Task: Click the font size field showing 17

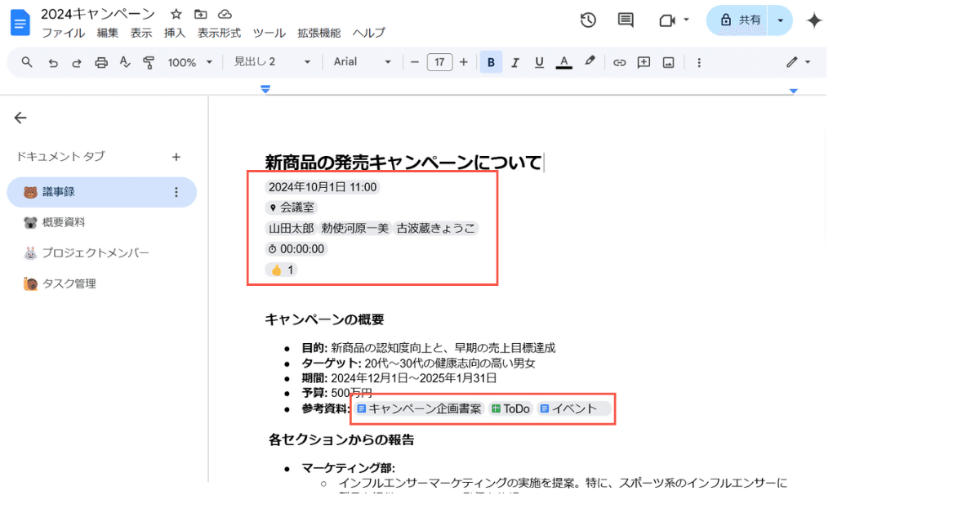Action: [439, 62]
